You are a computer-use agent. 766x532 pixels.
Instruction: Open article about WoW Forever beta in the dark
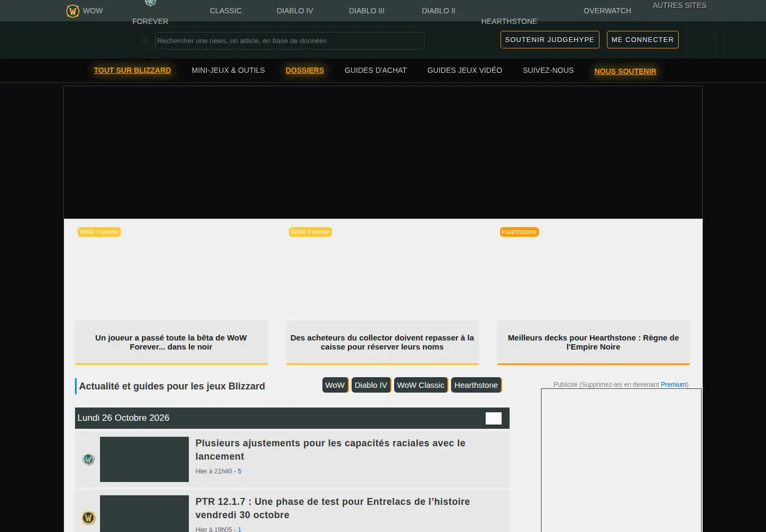[x=171, y=342]
